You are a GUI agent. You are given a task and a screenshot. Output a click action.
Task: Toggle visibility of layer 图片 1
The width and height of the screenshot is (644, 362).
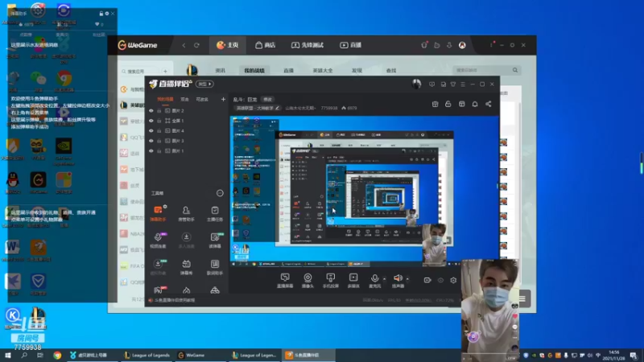pos(151,150)
